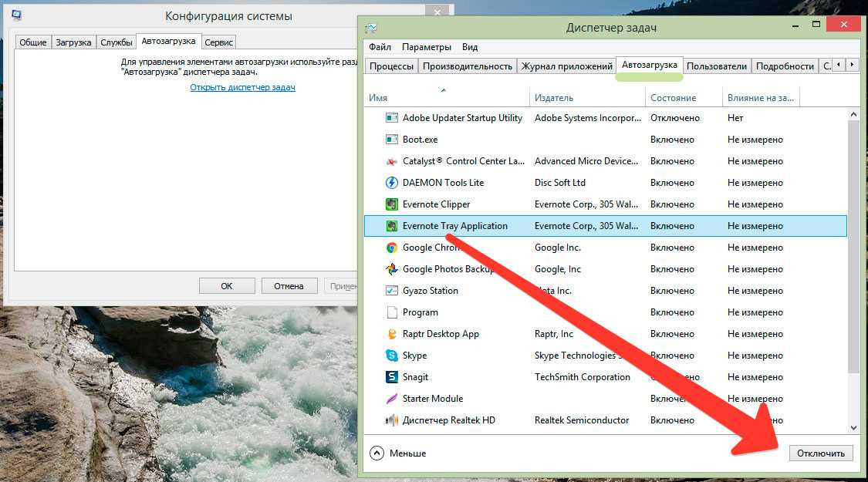Open the Вид menu

(470, 47)
